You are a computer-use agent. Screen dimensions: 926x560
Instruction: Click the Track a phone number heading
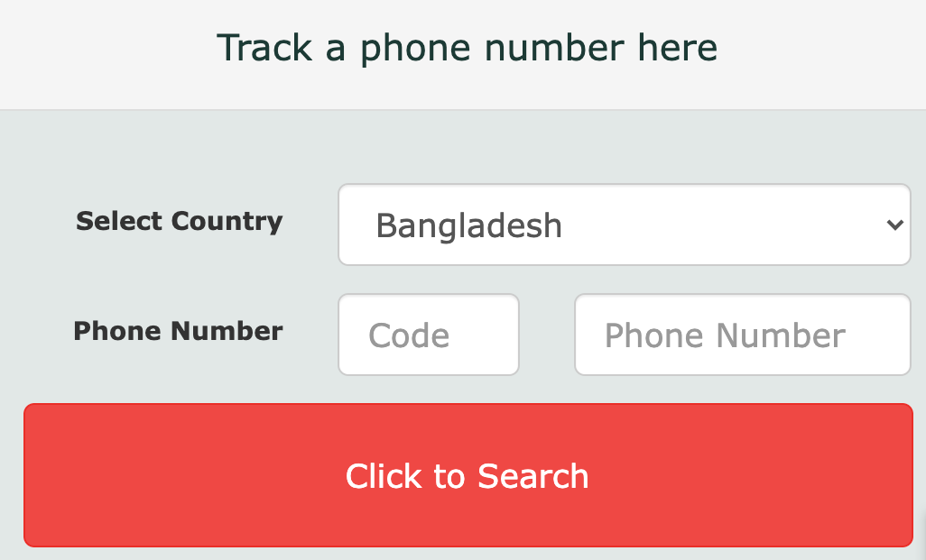tap(466, 48)
